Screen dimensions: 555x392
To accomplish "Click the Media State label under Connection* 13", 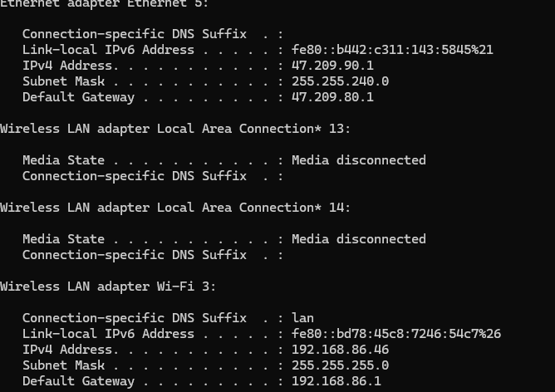I will click(x=63, y=160).
